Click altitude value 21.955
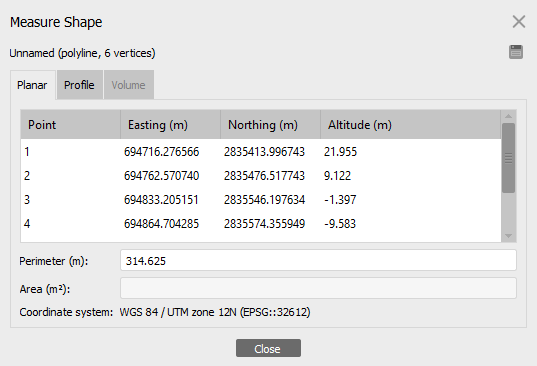Image resolution: width=537 pixels, height=366 pixels. click(x=340, y=152)
